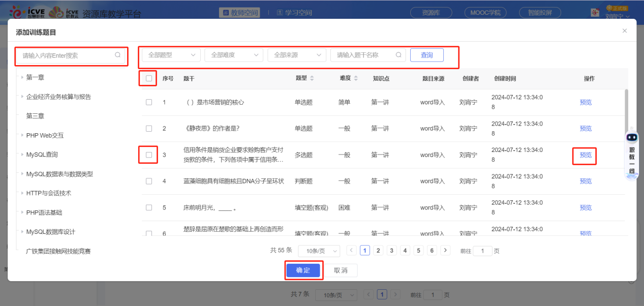The height and width of the screenshot is (306, 644).
Task: Open the 全部题型 dropdown
Action: tap(171, 55)
